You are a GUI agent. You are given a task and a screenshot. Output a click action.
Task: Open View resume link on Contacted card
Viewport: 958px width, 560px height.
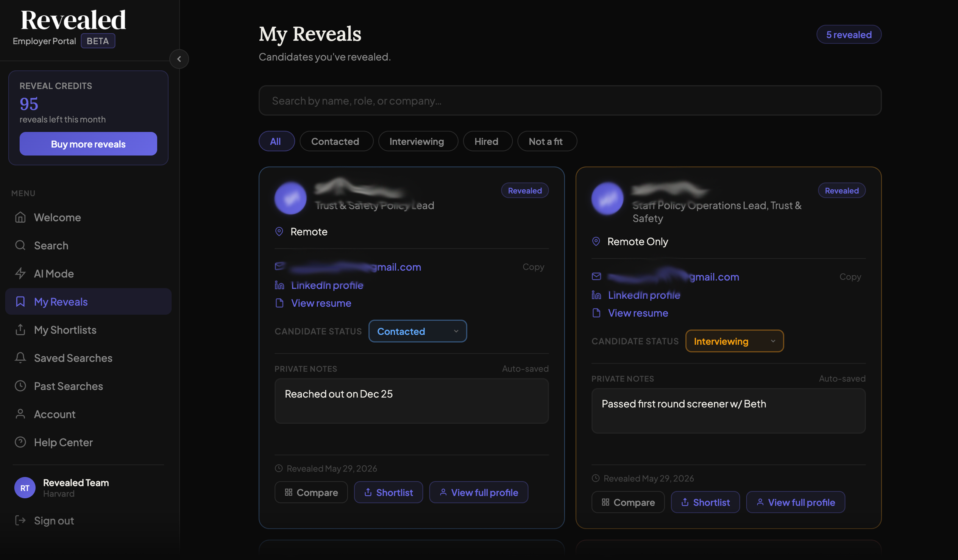(321, 303)
